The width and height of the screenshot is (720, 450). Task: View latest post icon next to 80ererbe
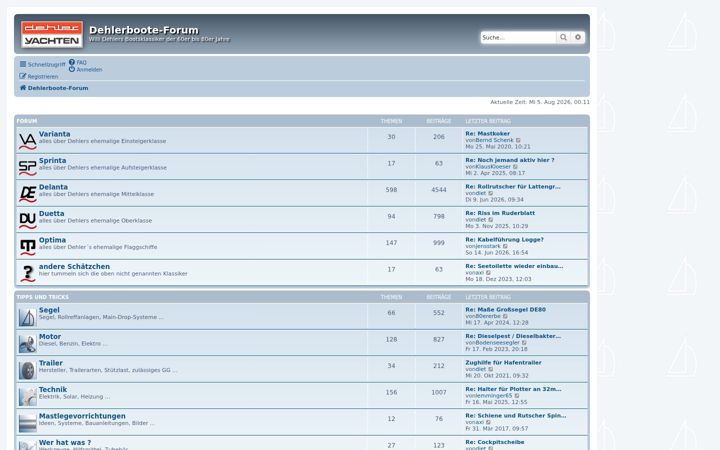coord(506,316)
